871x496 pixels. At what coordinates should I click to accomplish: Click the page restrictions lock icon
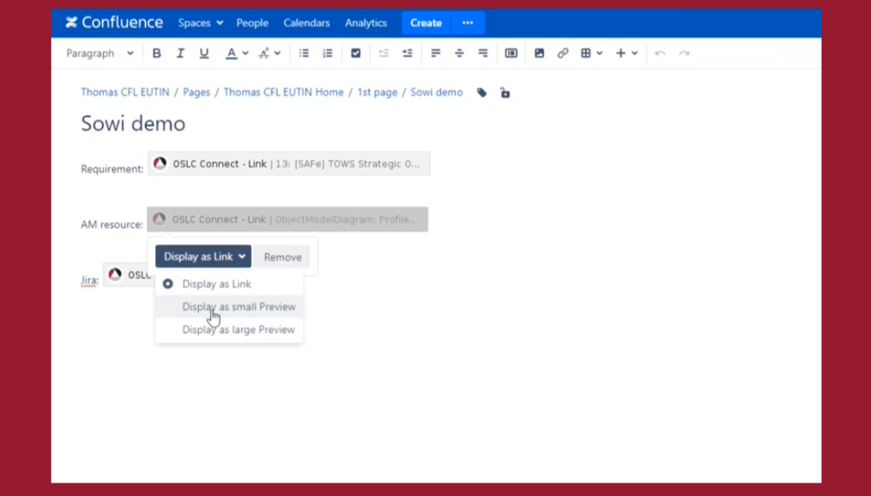pyautogui.click(x=505, y=93)
